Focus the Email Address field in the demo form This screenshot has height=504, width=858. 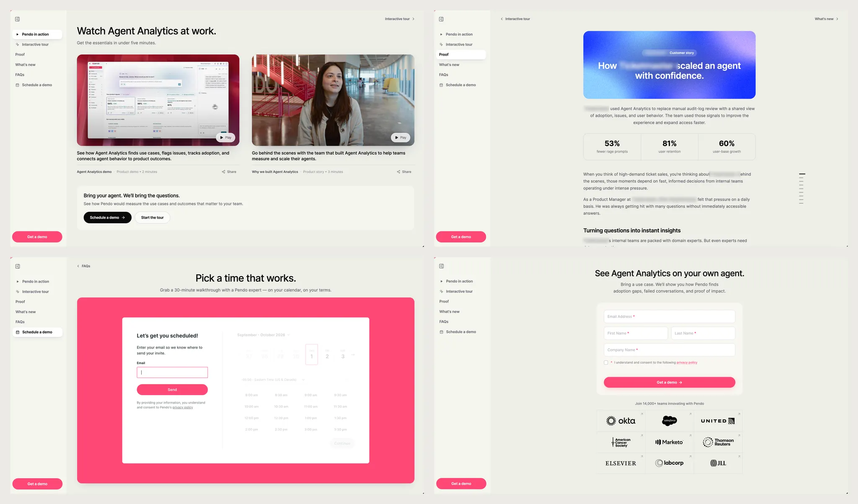tap(669, 316)
